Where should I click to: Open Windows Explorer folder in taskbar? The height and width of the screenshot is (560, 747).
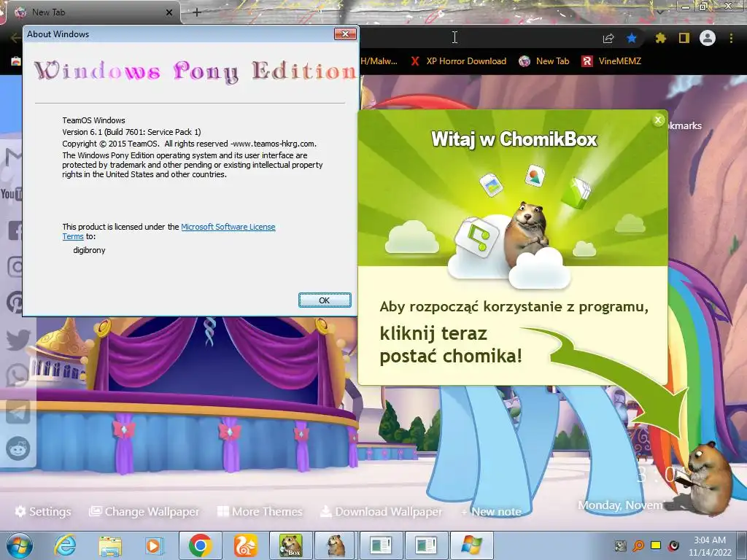click(x=110, y=545)
